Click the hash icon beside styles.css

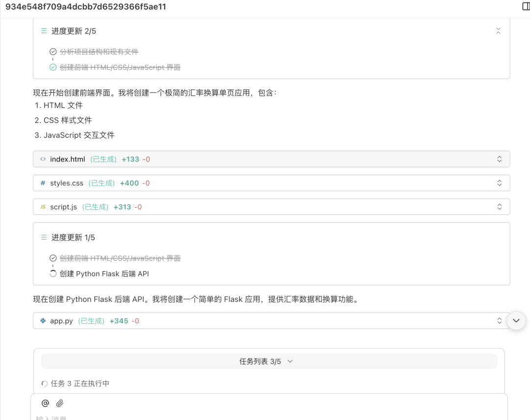(x=43, y=183)
